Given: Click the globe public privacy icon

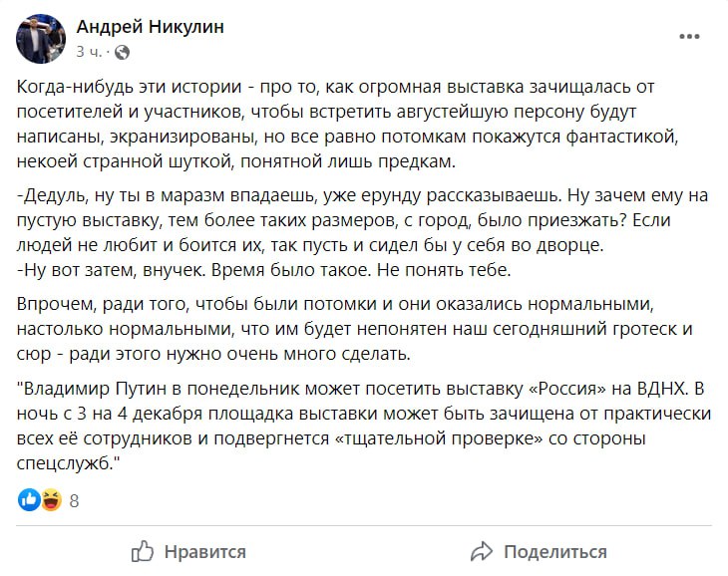Looking at the screenshot, I should point(122,53).
